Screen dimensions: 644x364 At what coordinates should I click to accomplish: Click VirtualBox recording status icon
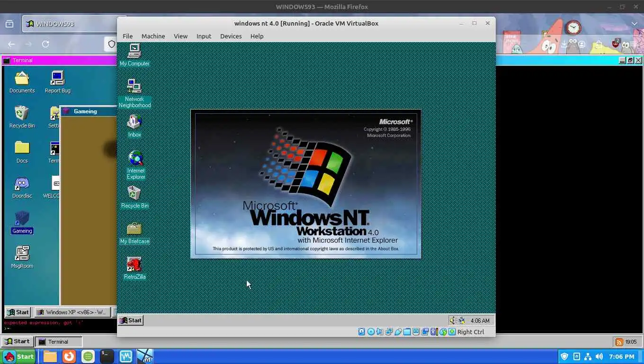coord(425,332)
